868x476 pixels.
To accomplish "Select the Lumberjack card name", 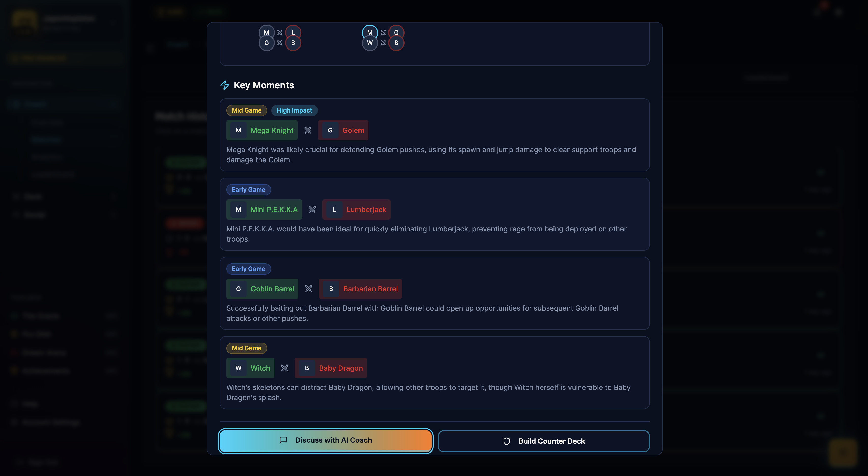I will click(366, 209).
